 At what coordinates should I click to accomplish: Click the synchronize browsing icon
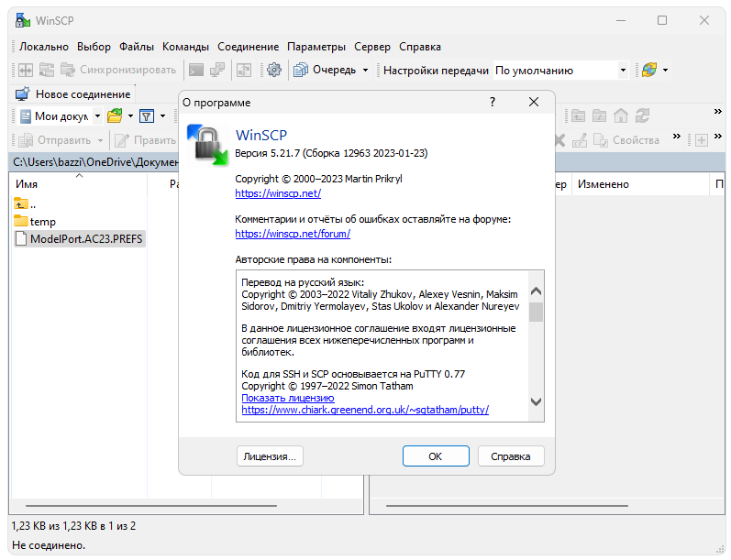point(47,71)
